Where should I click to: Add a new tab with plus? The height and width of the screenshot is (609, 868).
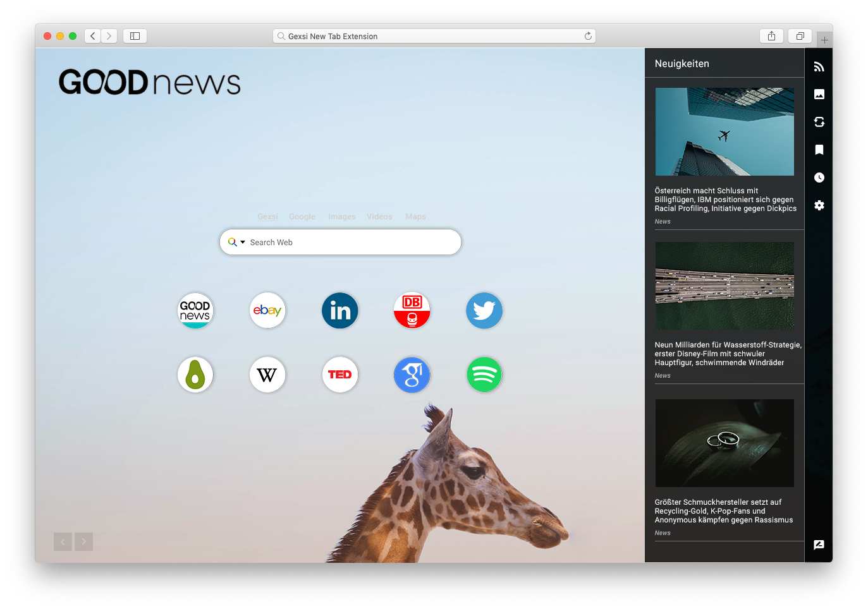[824, 40]
